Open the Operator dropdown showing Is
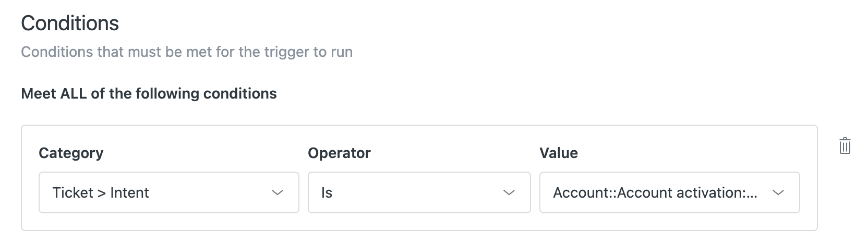 (419, 192)
